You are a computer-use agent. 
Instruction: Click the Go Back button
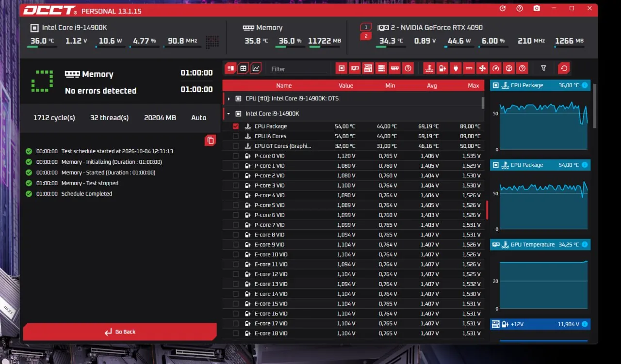point(120,332)
